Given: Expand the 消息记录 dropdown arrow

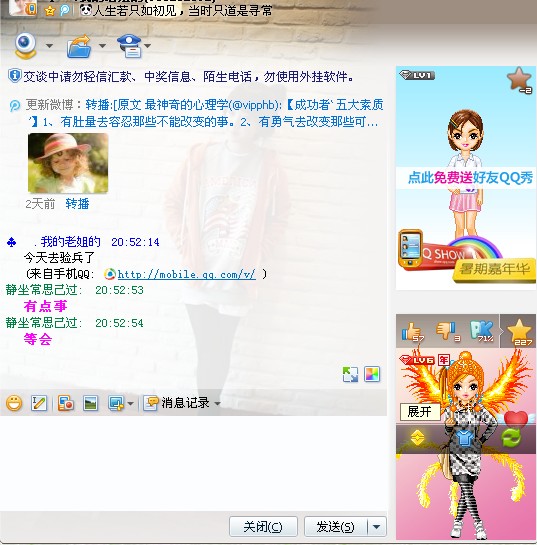Looking at the screenshot, I should [x=217, y=404].
